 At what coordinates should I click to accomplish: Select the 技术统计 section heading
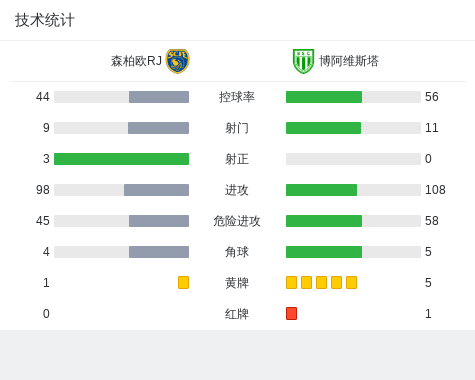(x=45, y=20)
